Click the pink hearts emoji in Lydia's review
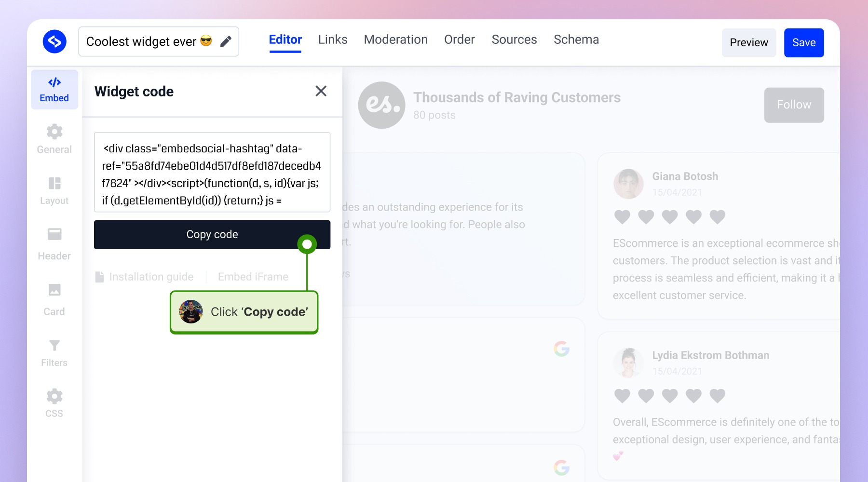The image size is (868, 482). click(x=618, y=455)
